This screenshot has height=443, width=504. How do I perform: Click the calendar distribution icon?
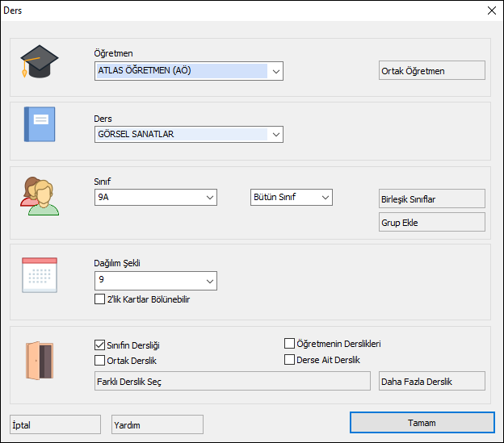point(40,275)
